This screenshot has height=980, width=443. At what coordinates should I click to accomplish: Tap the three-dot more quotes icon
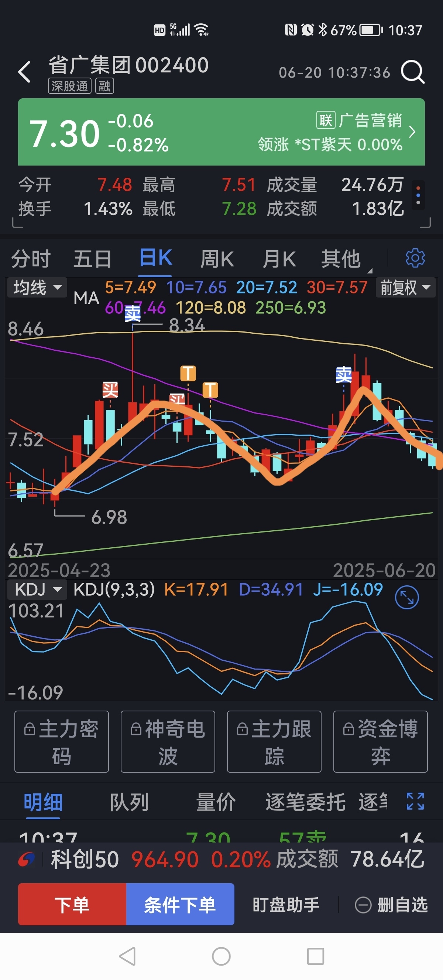(418, 195)
